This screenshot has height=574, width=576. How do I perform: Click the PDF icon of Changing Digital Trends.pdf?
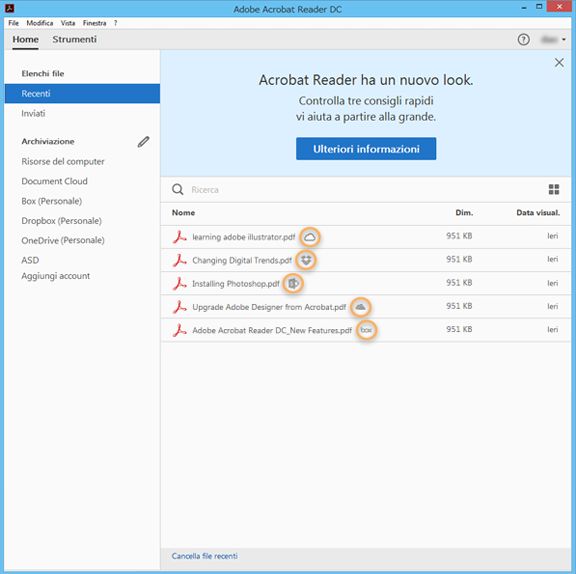coord(180,260)
